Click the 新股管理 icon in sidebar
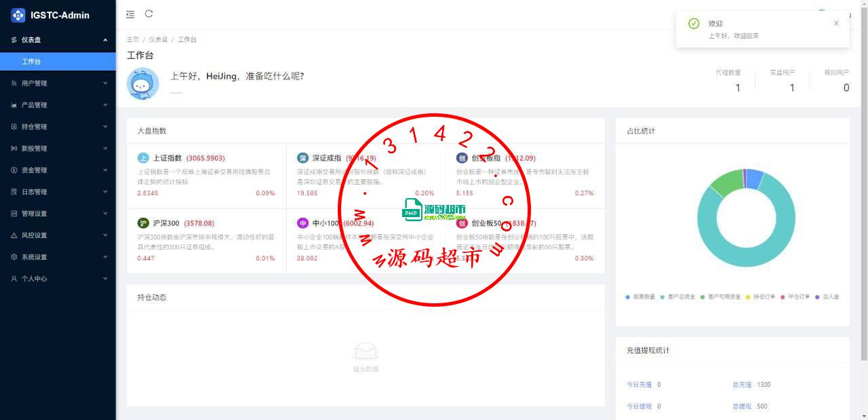868x420 pixels. 14,149
